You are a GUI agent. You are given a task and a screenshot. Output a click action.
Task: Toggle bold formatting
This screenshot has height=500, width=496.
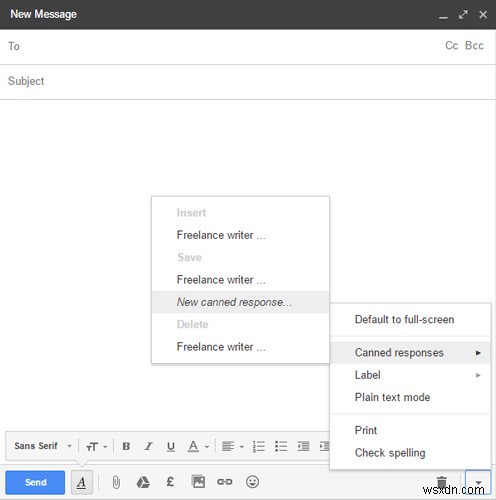126,446
